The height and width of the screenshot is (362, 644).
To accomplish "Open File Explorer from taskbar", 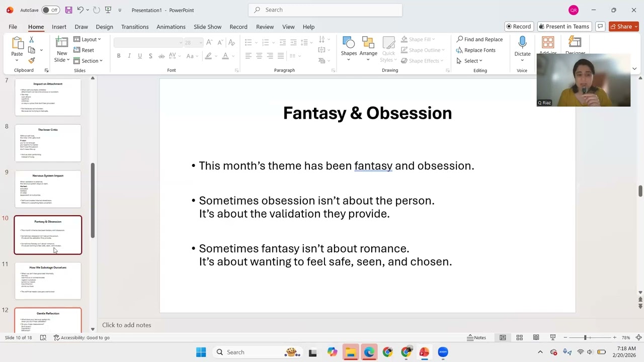I will point(351,352).
